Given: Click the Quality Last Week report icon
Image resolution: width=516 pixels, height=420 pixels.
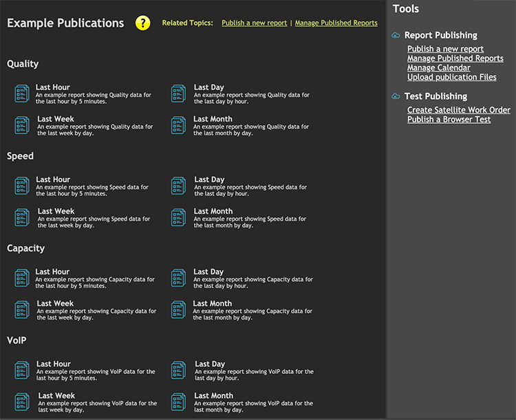Looking at the screenshot, I should pyautogui.click(x=22, y=125).
